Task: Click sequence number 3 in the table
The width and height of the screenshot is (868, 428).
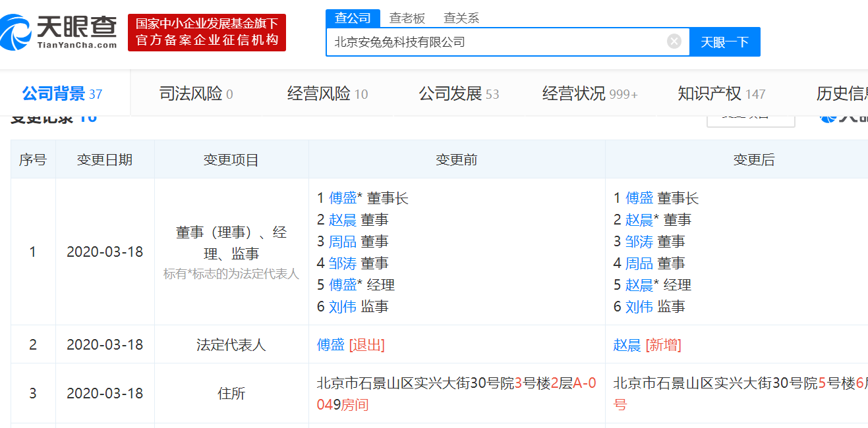Action: (33, 394)
